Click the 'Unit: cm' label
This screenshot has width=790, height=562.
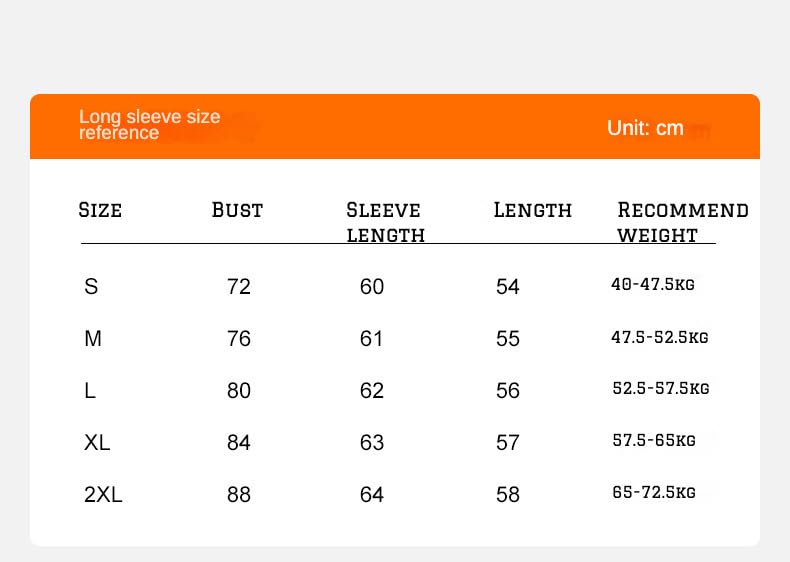tap(645, 128)
